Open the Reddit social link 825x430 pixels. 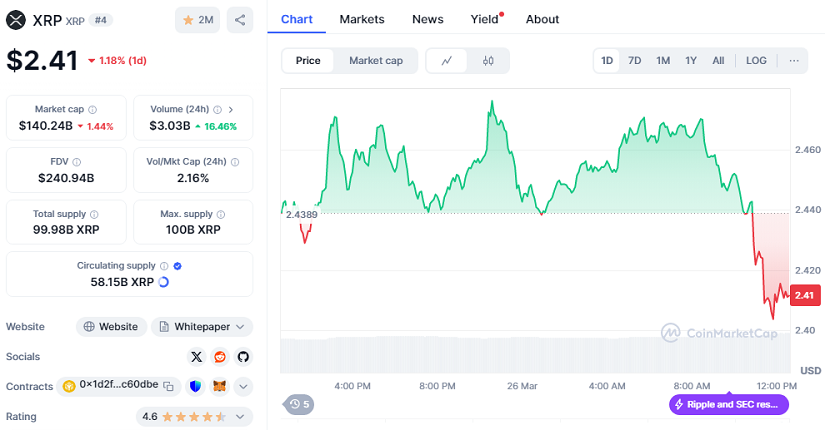click(220, 357)
